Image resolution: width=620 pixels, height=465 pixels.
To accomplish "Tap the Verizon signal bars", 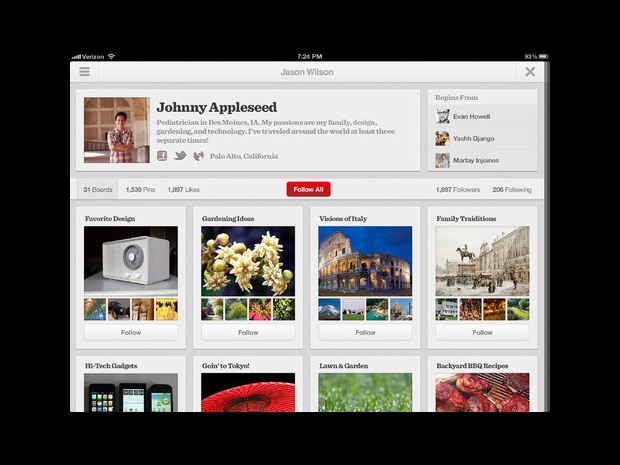I will (76, 57).
